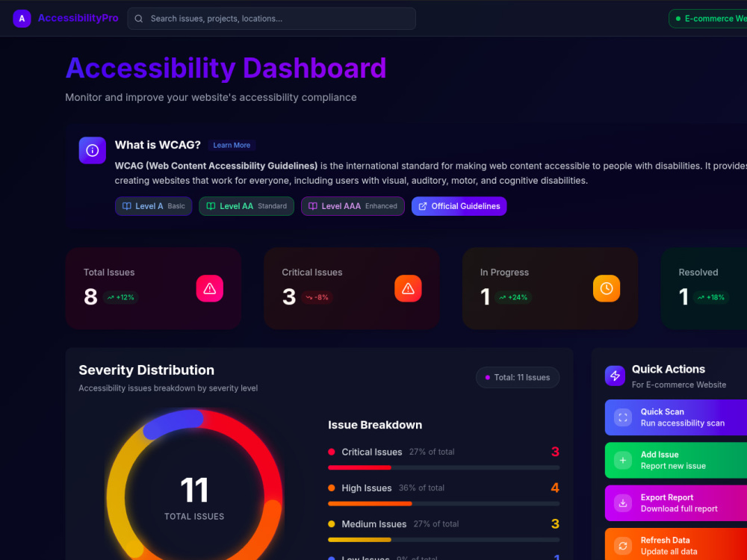Click the Critical Issues progress bar
747x560 pixels.
(x=444, y=467)
